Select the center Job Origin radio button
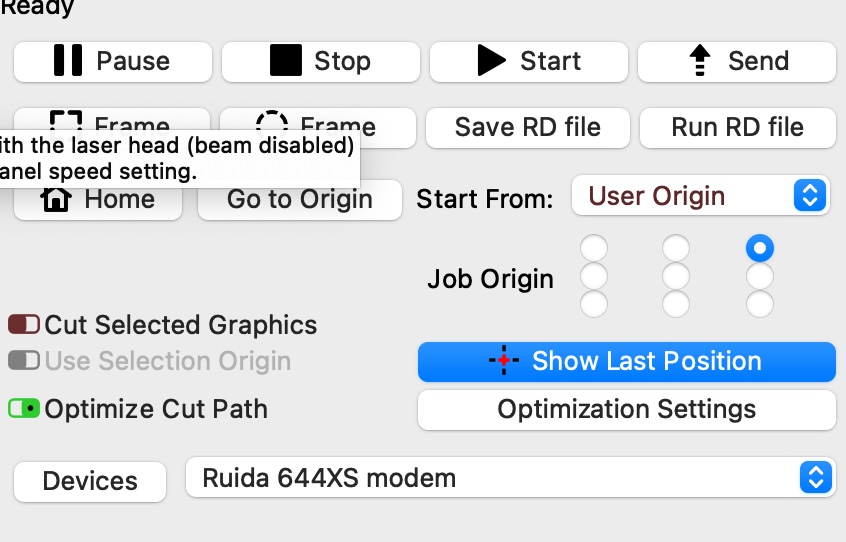The image size is (846, 542). [676, 276]
